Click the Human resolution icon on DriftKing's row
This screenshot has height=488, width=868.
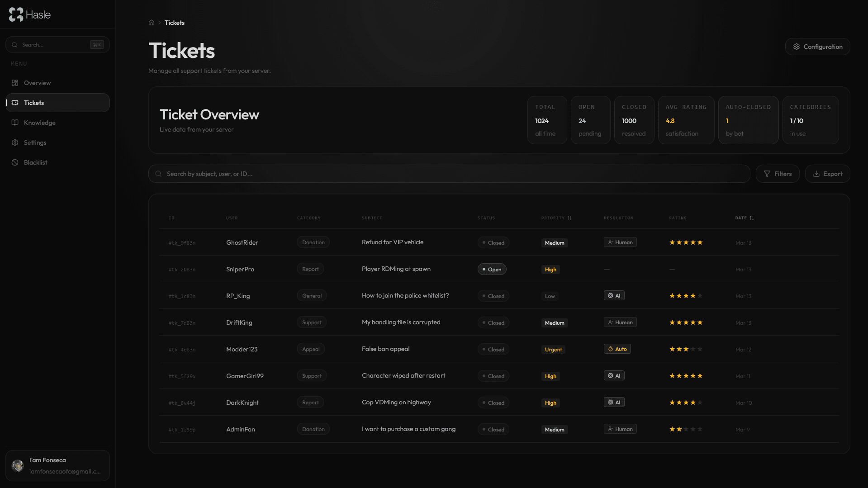click(610, 322)
